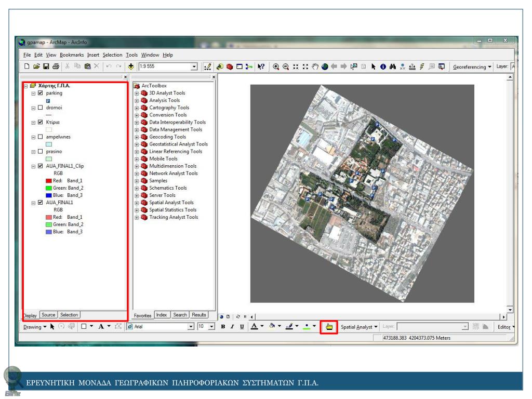This screenshot has height=399, width=532.
Task: Click the Red band swatch of AUA_FINAL1_Clip
Action: coord(48,181)
